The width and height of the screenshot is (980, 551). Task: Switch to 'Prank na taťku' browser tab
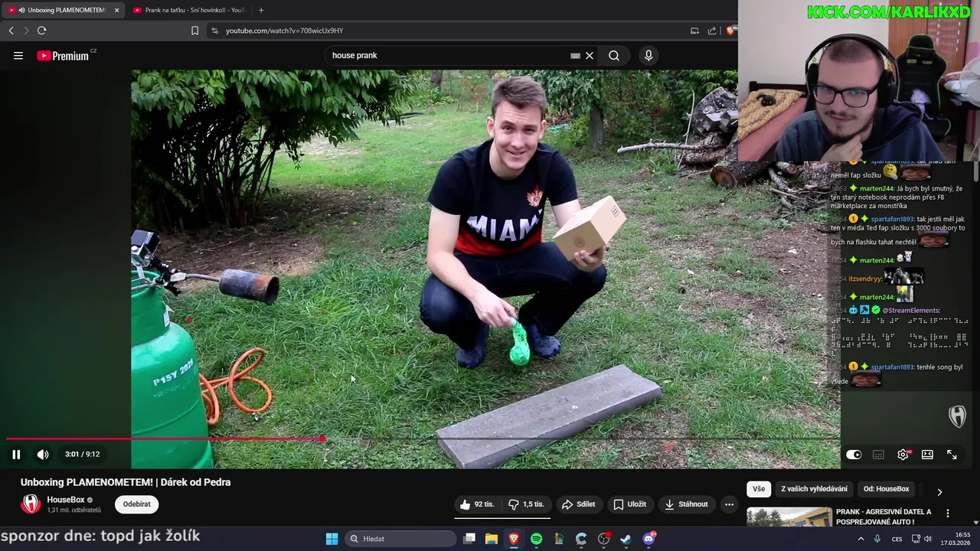(x=188, y=10)
